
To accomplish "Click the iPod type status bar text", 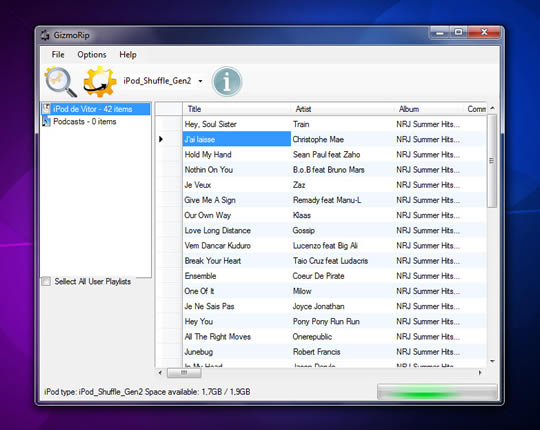I will tap(147, 392).
